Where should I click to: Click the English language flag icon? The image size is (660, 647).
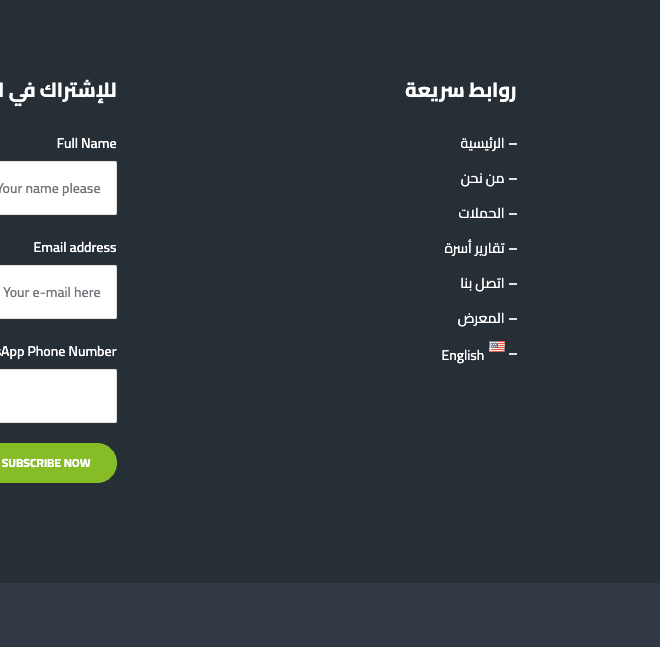tap(497, 347)
